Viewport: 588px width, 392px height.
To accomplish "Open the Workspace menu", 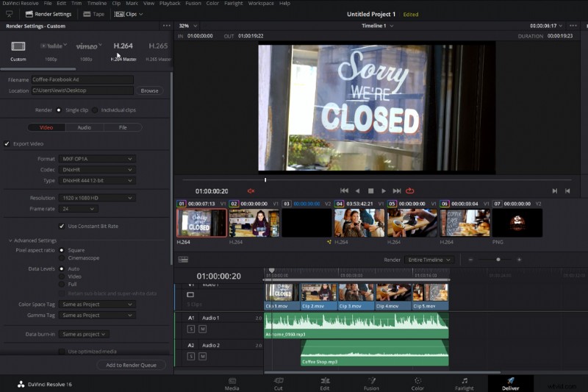I will pyautogui.click(x=261, y=4).
